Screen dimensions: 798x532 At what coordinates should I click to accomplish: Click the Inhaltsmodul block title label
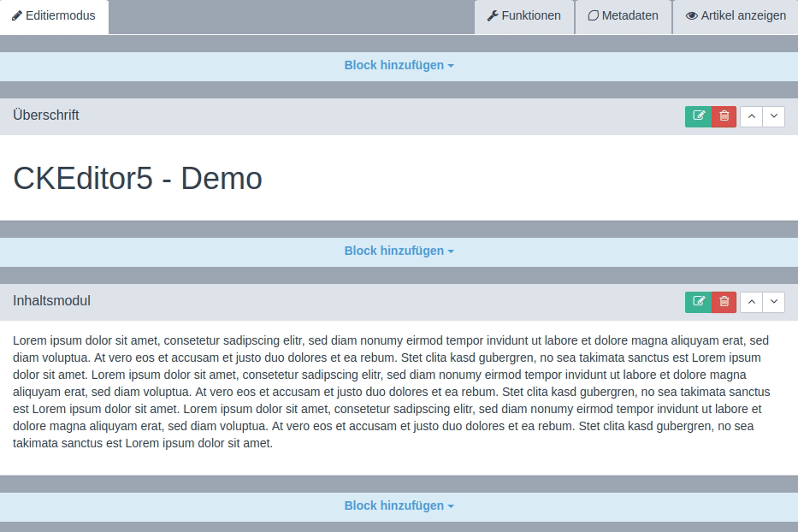(x=51, y=301)
